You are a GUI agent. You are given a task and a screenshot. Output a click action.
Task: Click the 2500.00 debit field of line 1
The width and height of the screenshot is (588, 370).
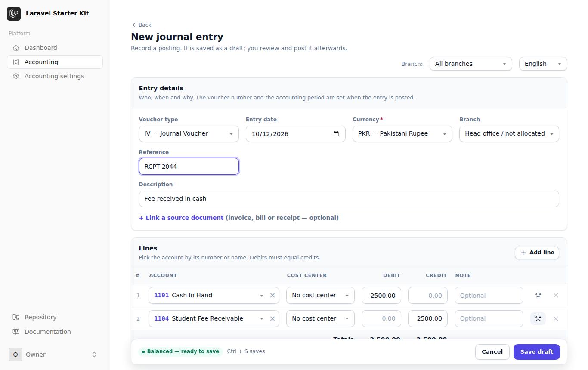point(381,296)
